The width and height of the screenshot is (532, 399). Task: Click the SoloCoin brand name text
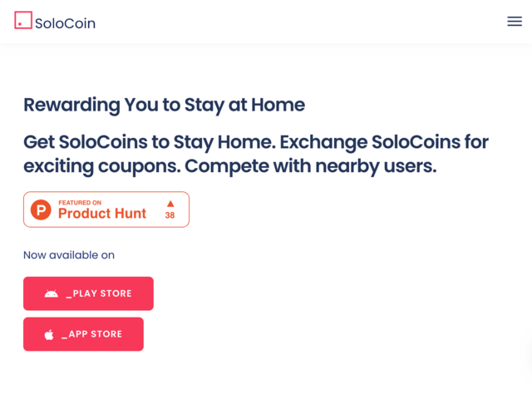65,23
